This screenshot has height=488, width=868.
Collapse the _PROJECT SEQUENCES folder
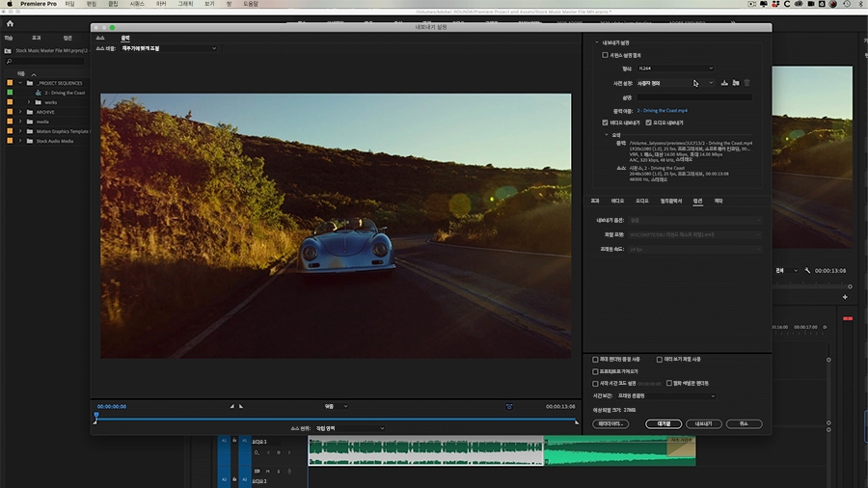(19, 83)
